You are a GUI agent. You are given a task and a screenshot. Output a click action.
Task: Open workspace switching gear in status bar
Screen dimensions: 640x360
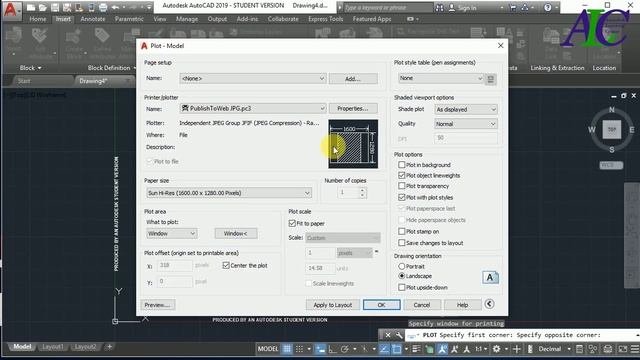pos(496,349)
